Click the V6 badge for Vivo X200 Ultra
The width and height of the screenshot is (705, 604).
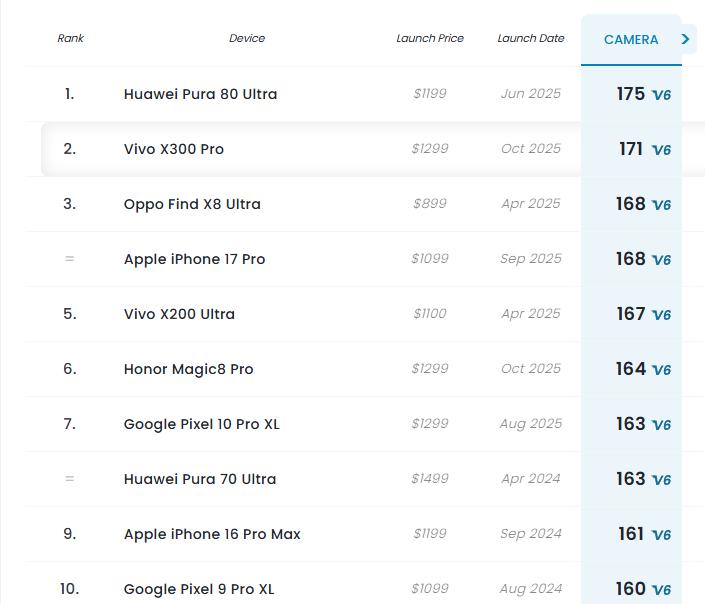click(x=661, y=315)
